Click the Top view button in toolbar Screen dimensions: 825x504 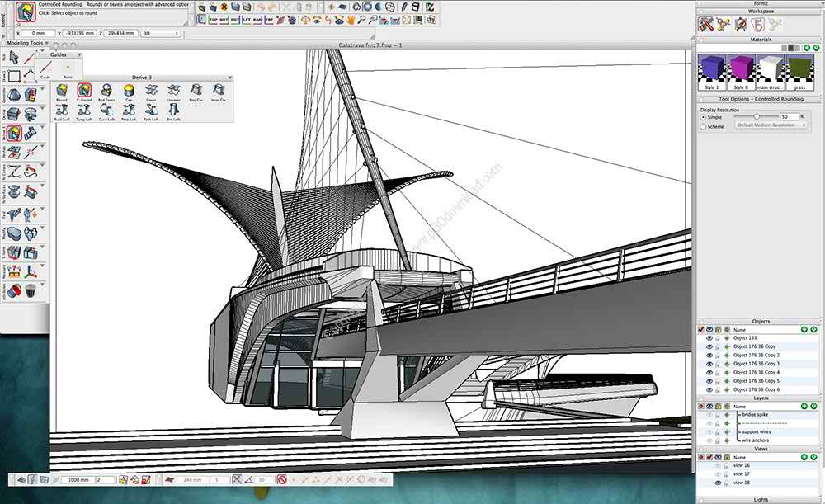213,20
